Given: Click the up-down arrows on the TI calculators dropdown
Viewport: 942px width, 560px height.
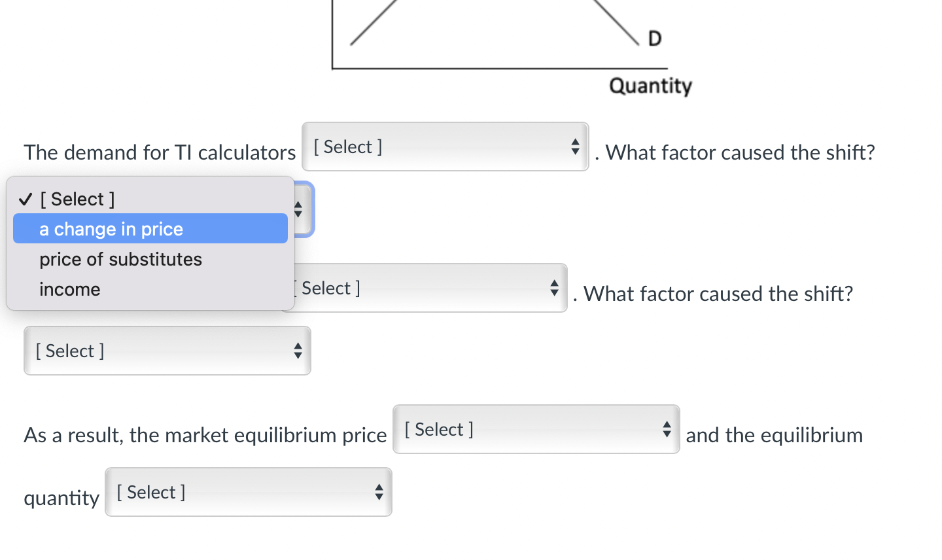Looking at the screenshot, I should point(576,147).
